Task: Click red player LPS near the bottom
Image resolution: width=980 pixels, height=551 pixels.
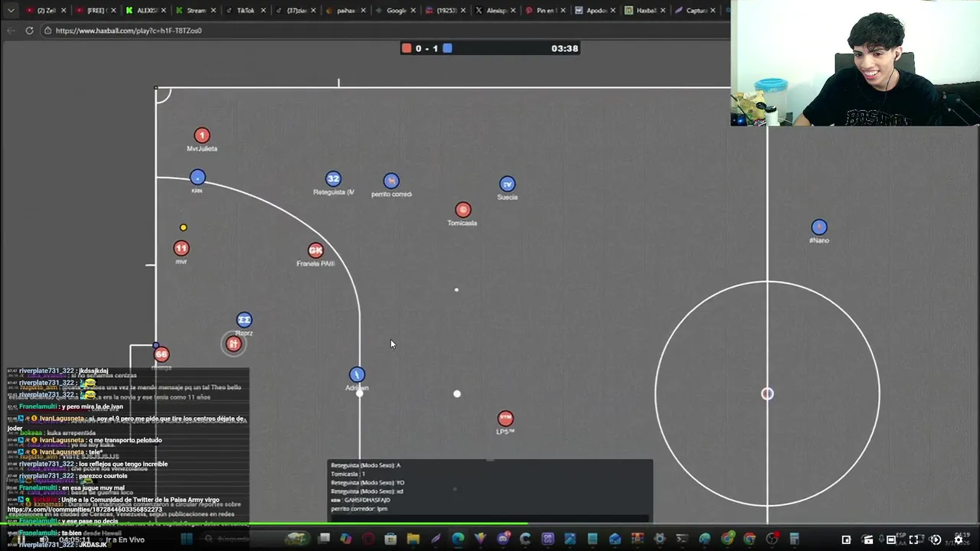Action: coord(505,419)
